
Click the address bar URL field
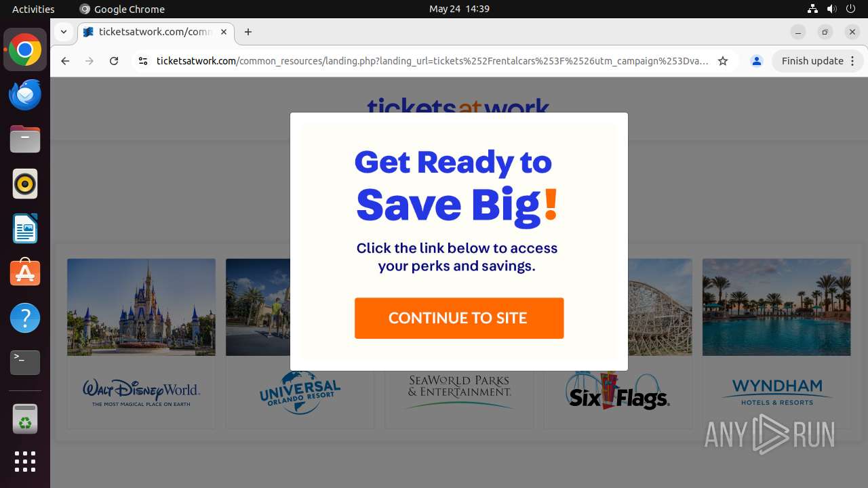[x=432, y=61]
